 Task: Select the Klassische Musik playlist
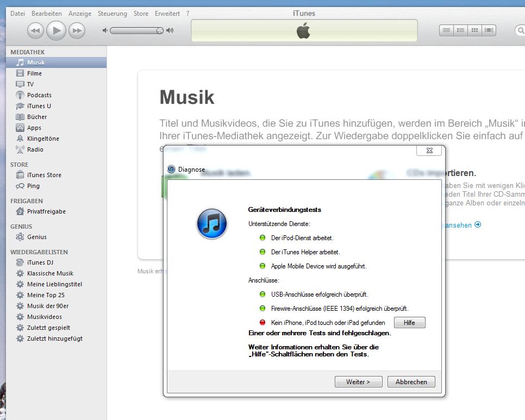click(57, 273)
